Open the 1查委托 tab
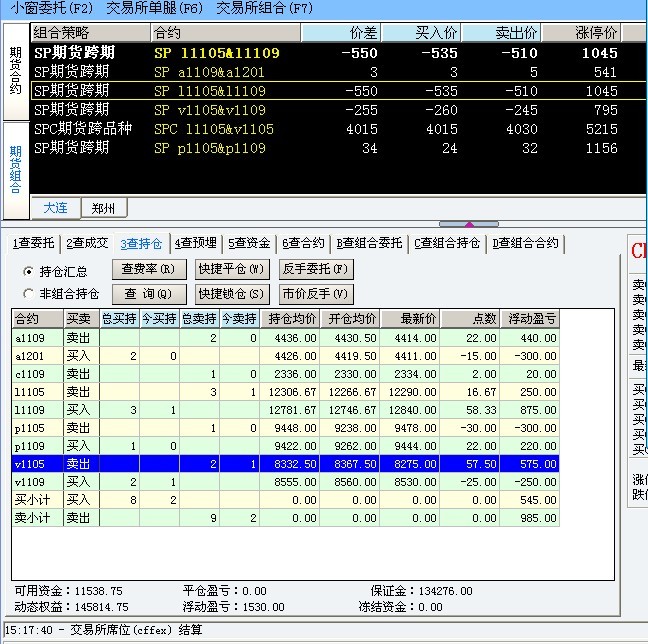The height and width of the screenshot is (644, 648). pos(33,243)
